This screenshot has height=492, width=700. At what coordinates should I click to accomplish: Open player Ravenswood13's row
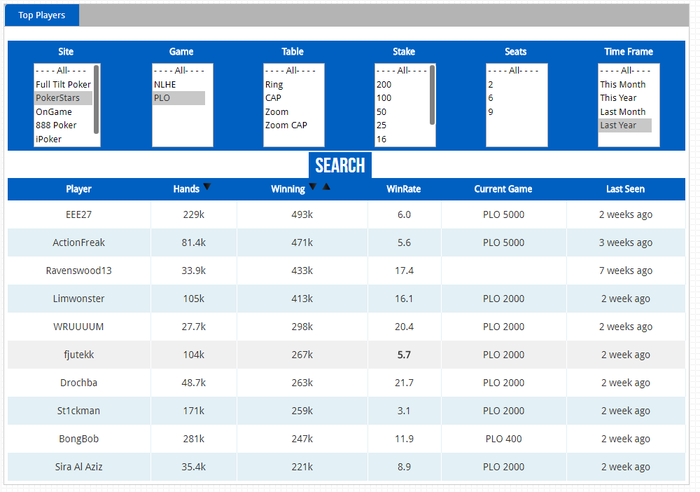coord(346,271)
